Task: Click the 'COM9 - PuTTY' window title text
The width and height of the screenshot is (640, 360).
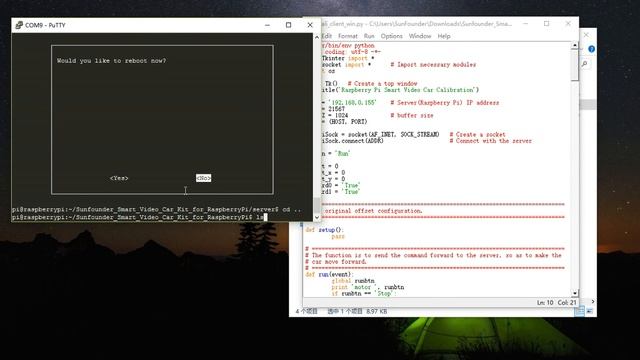Action: coord(45,25)
